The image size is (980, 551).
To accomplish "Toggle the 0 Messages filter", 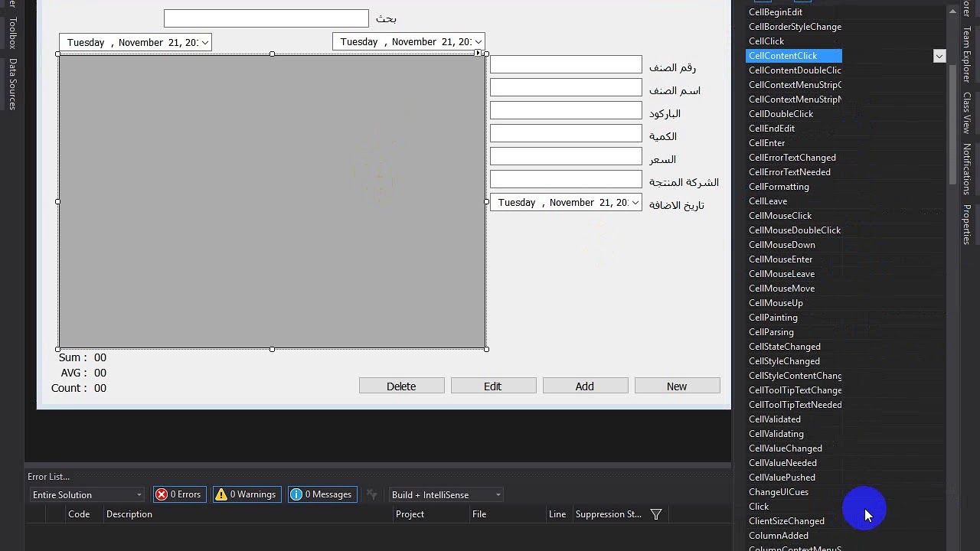I will pos(322,494).
